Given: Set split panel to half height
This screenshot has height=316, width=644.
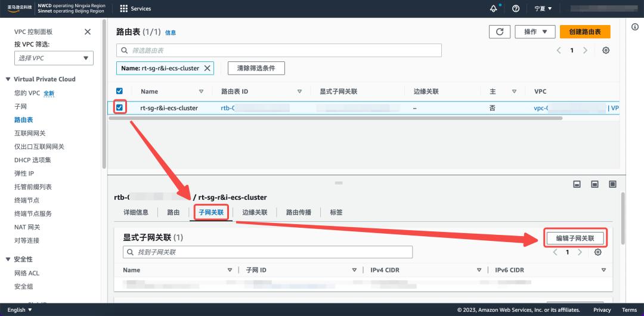Looking at the screenshot, I should pyautogui.click(x=595, y=184).
